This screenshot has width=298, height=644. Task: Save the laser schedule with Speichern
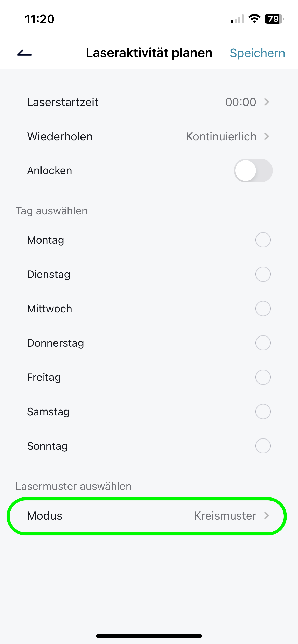[257, 53]
